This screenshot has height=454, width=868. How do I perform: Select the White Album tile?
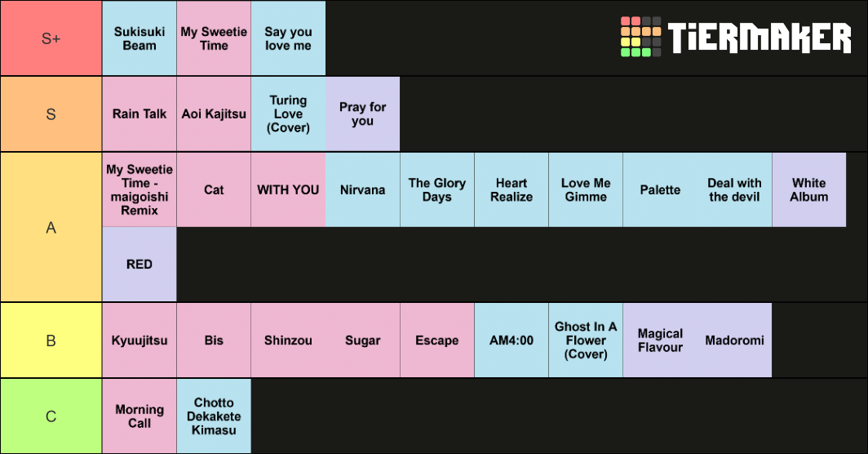click(x=808, y=189)
